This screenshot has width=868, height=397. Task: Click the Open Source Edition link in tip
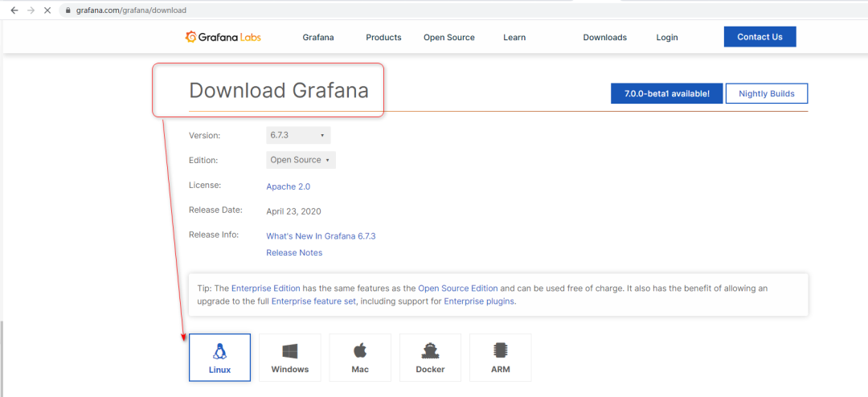click(458, 288)
